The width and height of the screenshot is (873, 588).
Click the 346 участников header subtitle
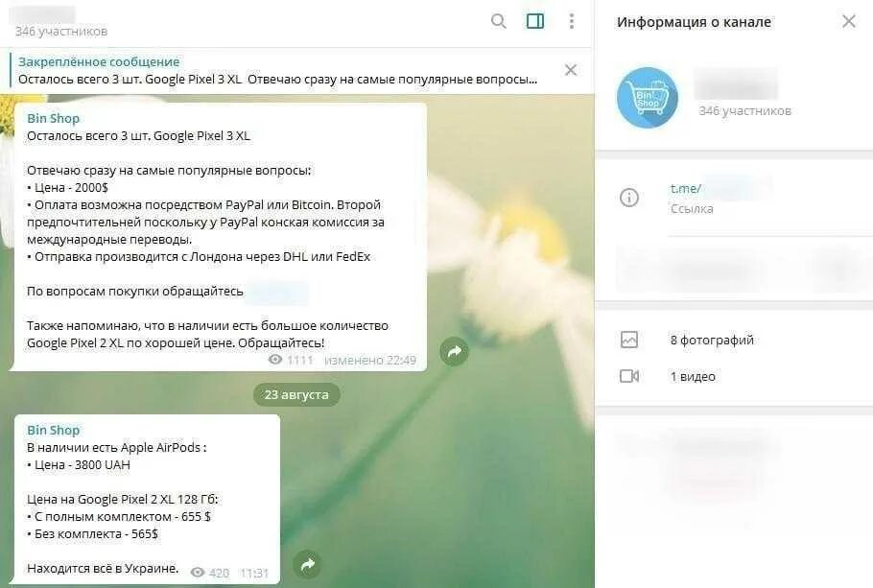[61, 32]
